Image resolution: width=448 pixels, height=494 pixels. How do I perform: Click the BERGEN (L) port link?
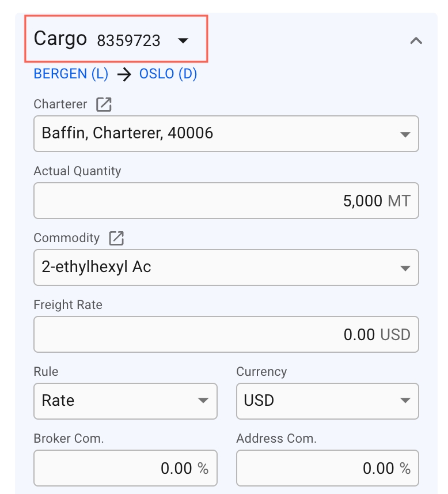tap(71, 74)
